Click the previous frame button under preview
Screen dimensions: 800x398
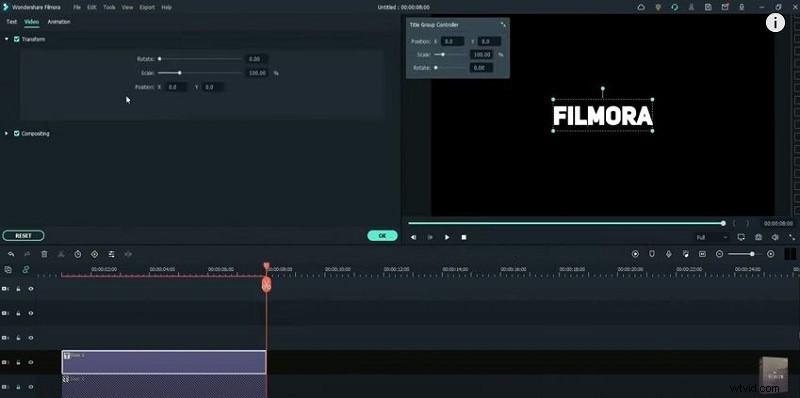[414, 237]
